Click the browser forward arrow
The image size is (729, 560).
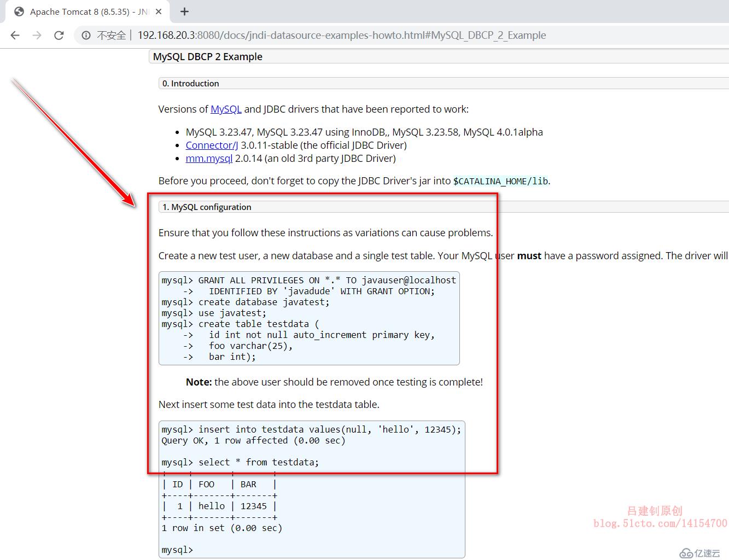click(x=37, y=35)
